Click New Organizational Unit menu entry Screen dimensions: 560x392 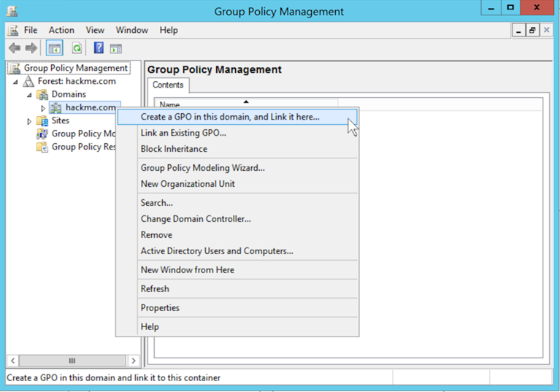coord(188,184)
